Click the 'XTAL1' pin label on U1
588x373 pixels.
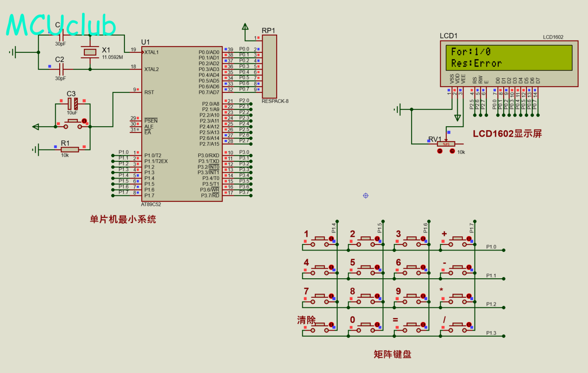tap(151, 52)
